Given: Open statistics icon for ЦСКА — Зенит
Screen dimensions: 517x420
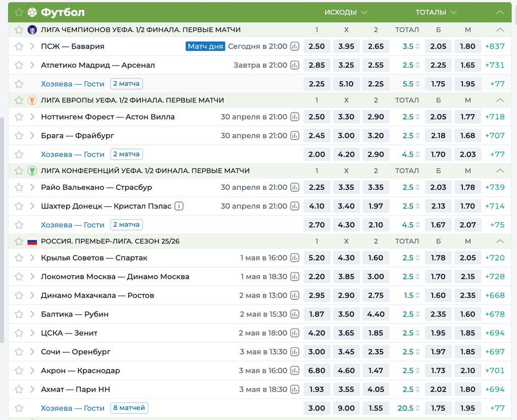Looking at the screenshot, I should coord(295,333).
